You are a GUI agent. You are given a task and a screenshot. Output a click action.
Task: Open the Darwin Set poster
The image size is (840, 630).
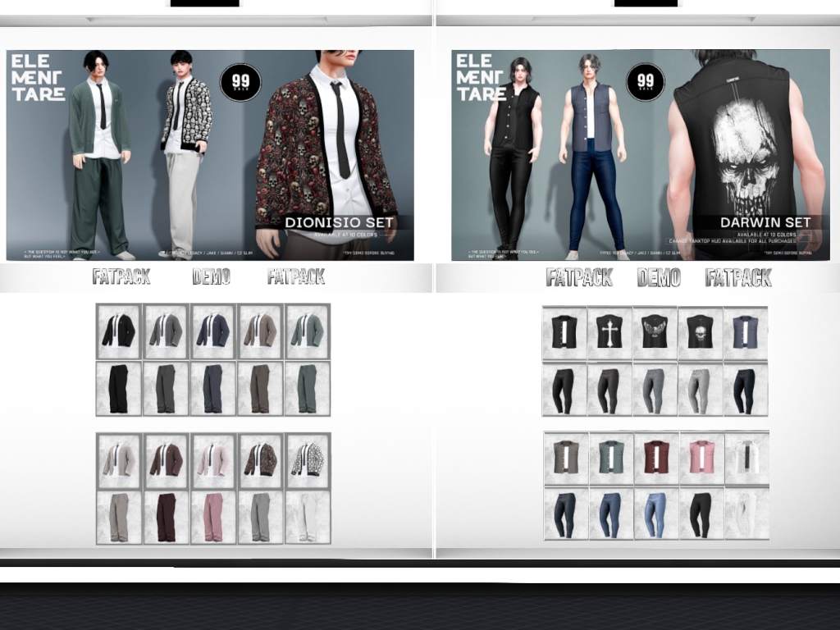[640, 155]
